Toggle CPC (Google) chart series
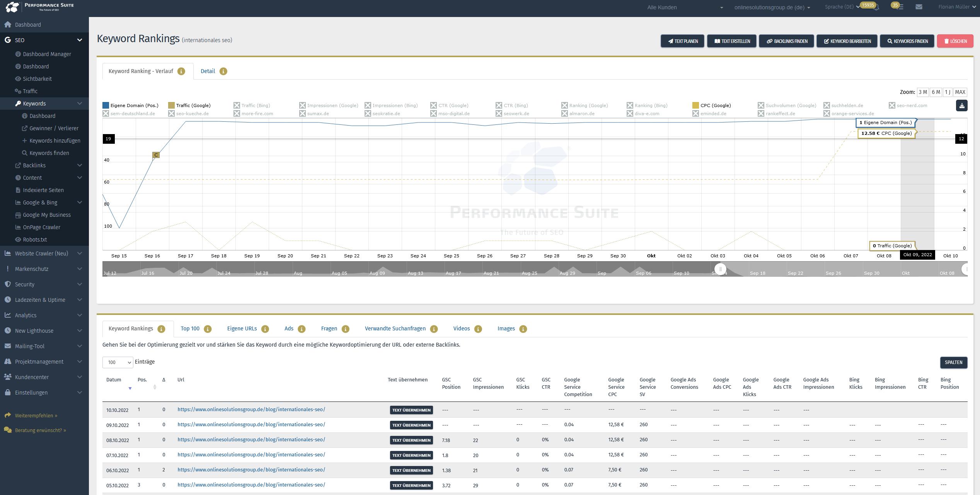This screenshot has height=495, width=980. (712, 105)
